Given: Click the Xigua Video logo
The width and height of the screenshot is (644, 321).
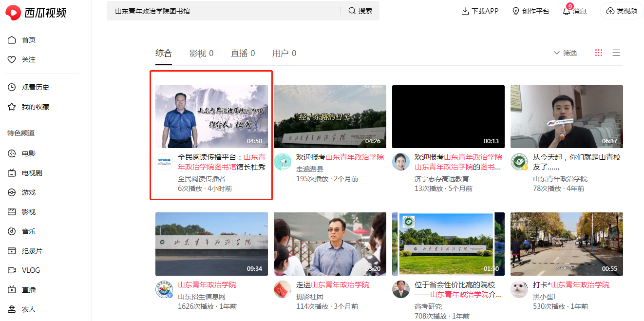Looking at the screenshot, I should pyautogui.click(x=36, y=12).
